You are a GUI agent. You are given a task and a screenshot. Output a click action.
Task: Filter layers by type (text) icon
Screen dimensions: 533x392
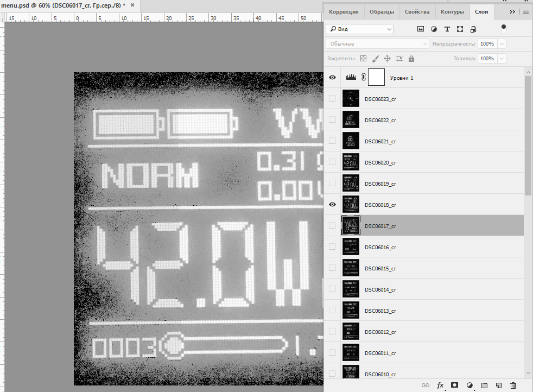click(x=447, y=29)
